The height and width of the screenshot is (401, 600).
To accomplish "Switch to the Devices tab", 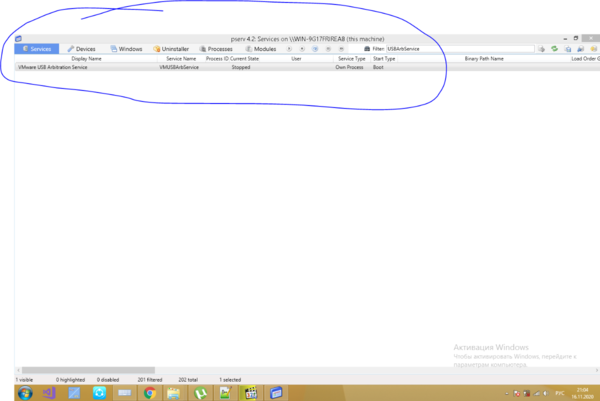I will click(82, 49).
